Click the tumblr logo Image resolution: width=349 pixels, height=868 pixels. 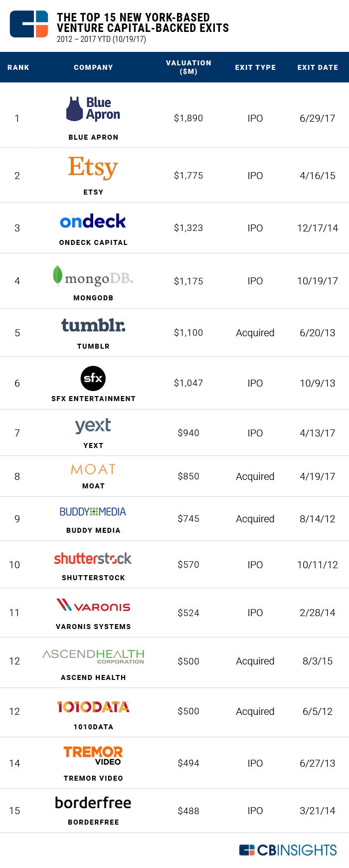(93, 325)
